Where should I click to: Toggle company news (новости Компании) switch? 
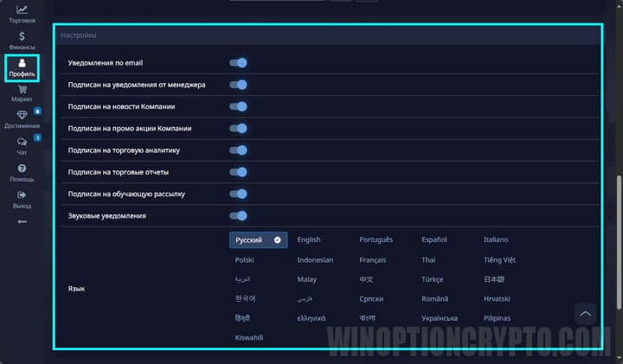coord(239,106)
